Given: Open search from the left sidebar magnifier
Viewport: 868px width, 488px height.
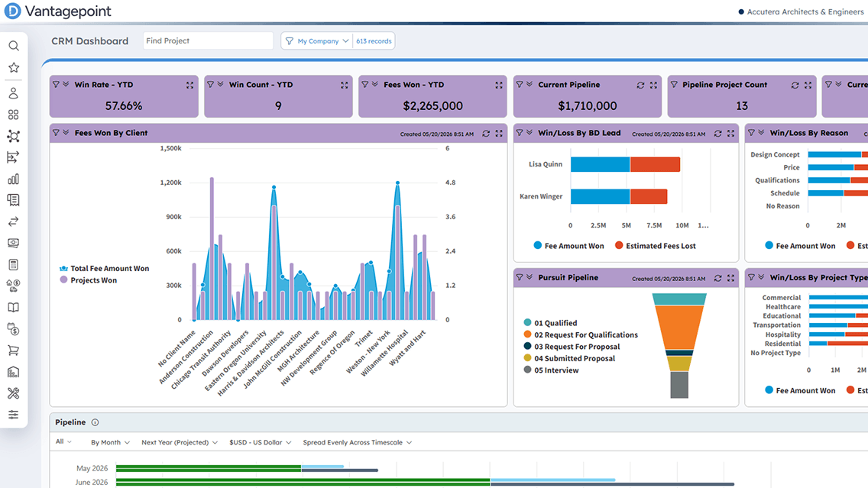Looking at the screenshot, I should point(14,46).
